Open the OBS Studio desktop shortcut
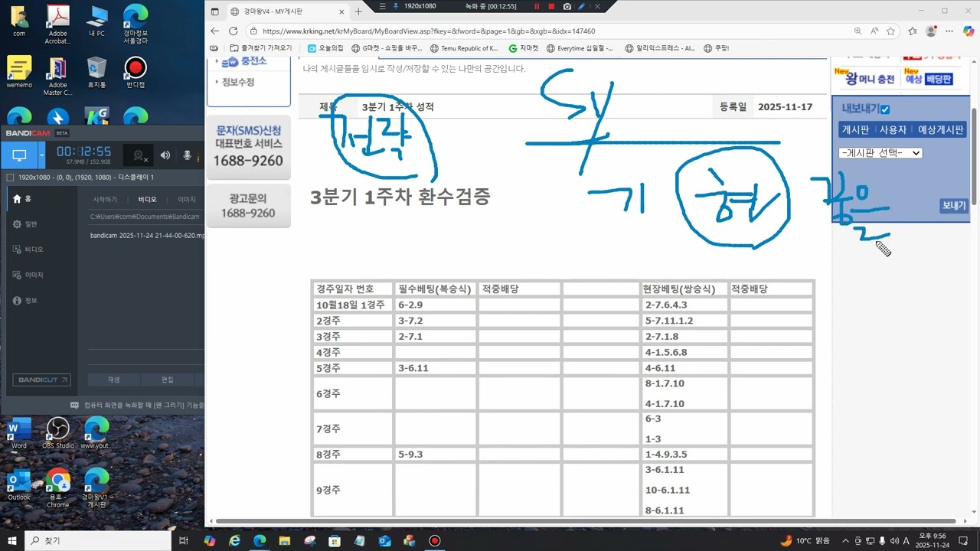The height and width of the screenshot is (551, 980). click(58, 432)
